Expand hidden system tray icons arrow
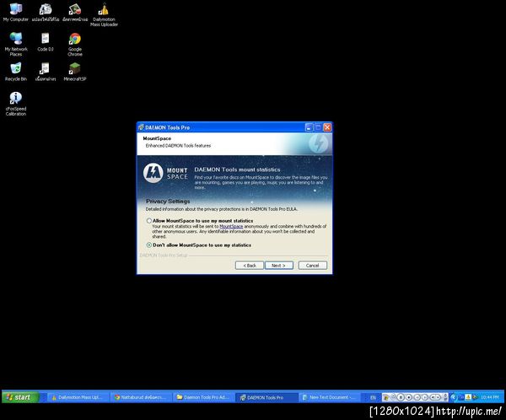506x420 pixels. pyautogui.click(x=454, y=397)
